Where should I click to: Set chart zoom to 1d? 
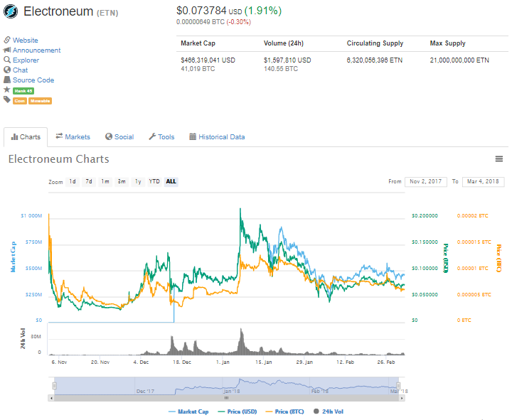click(73, 181)
